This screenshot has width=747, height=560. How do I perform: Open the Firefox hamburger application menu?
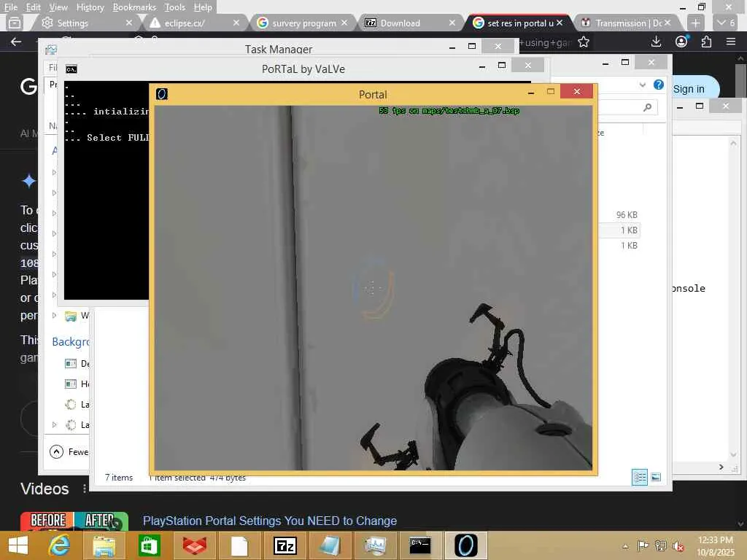tap(731, 42)
